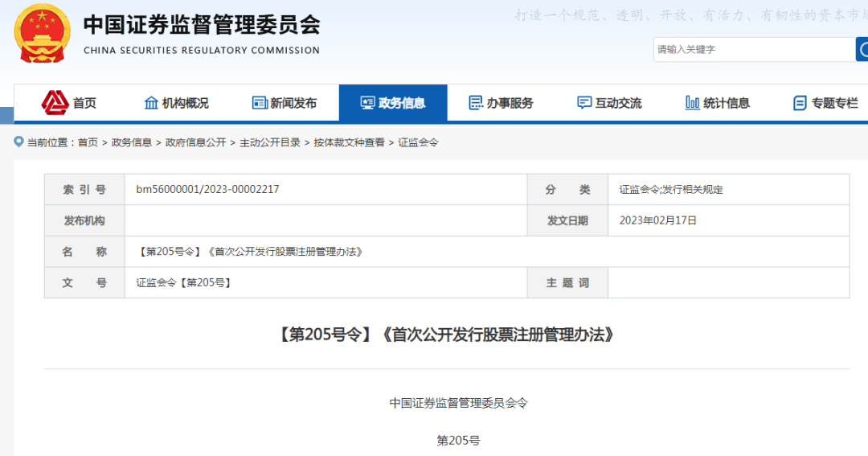Click the monitor icon beside 政务信息
This screenshot has height=456, width=868.
367,102
